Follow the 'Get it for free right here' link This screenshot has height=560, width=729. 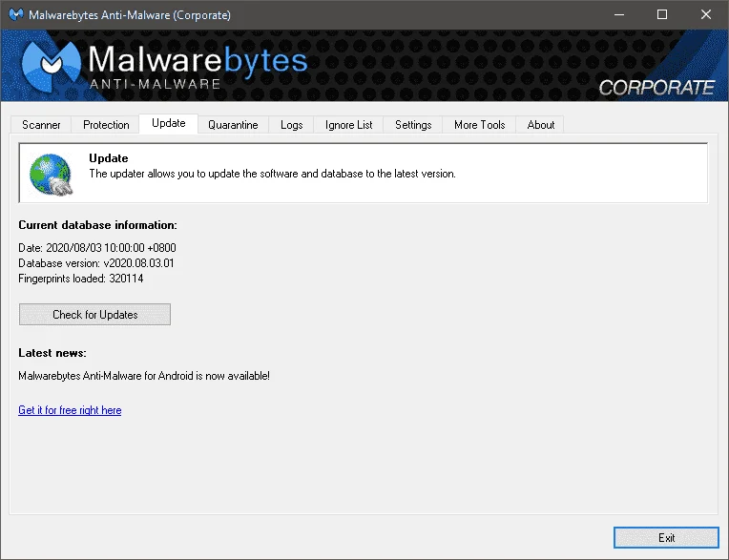click(70, 410)
